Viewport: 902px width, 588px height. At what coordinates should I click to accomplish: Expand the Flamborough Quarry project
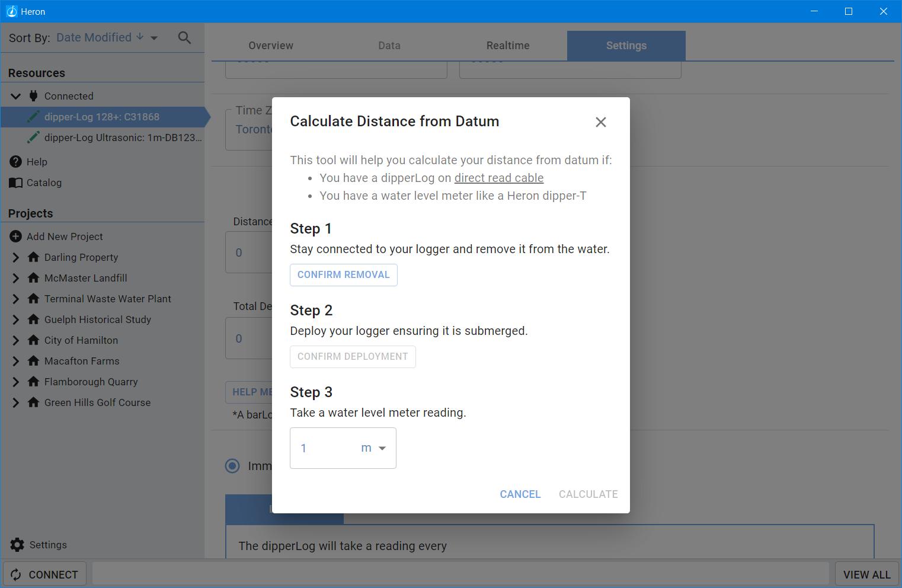pyautogui.click(x=16, y=382)
